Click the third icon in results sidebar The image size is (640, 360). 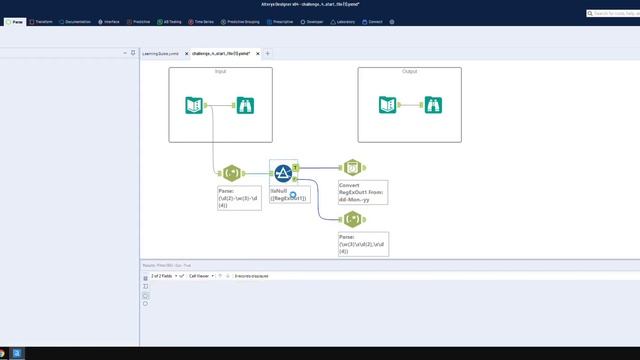point(145,296)
